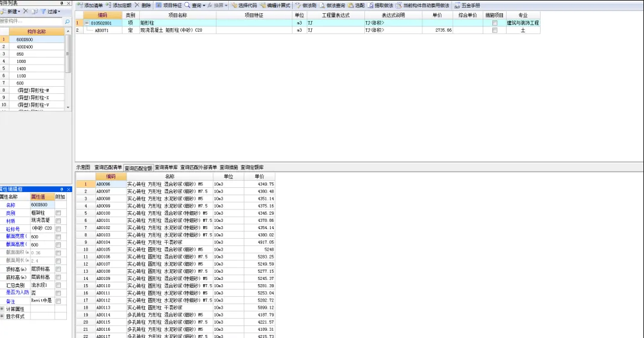
Task: Pin the 属性编辑框 panel
Action: pyautogui.click(x=62, y=189)
